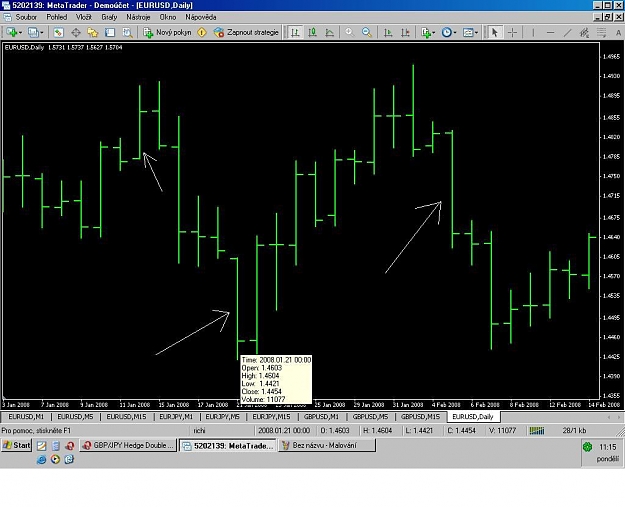This screenshot has width=625, height=507.
Task: Open the New Chart dropdown arrow
Action: [x=20, y=33]
